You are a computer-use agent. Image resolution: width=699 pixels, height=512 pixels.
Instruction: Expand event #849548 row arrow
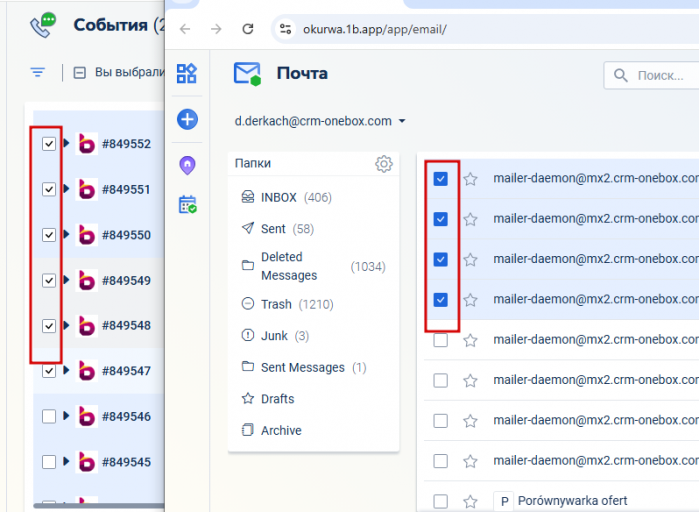[x=66, y=325]
